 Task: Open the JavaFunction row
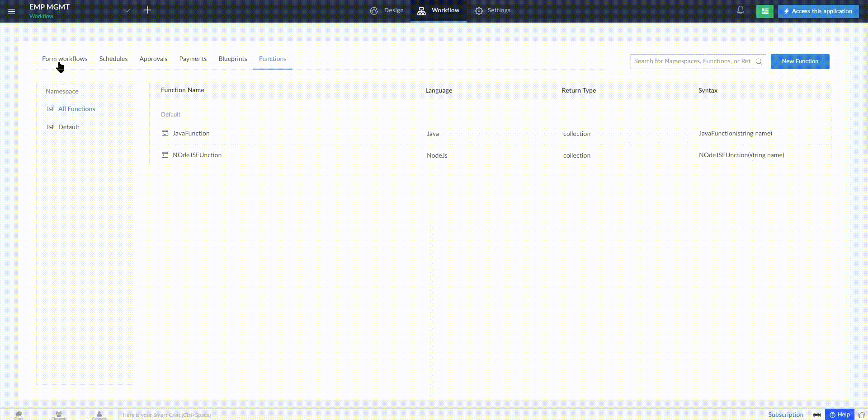click(191, 133)
